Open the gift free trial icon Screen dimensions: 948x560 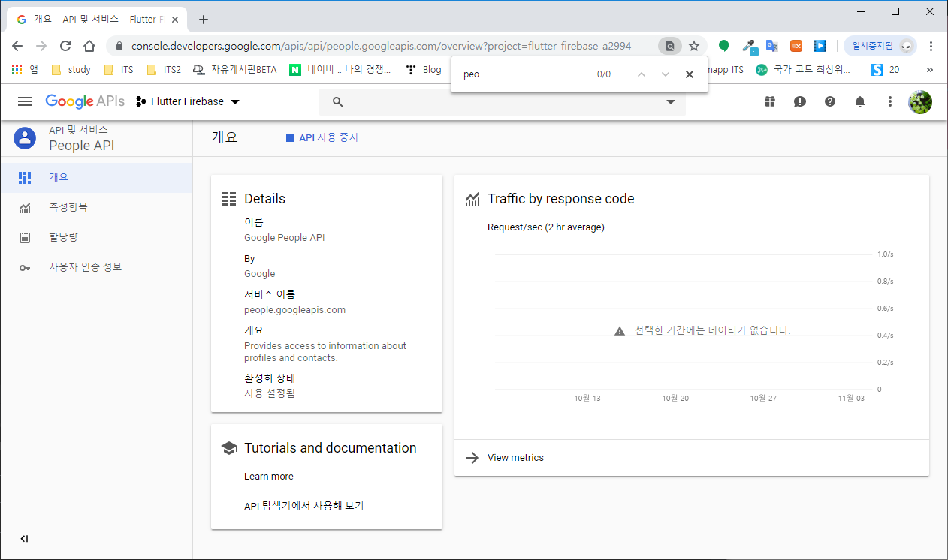[x=770, y=101]
